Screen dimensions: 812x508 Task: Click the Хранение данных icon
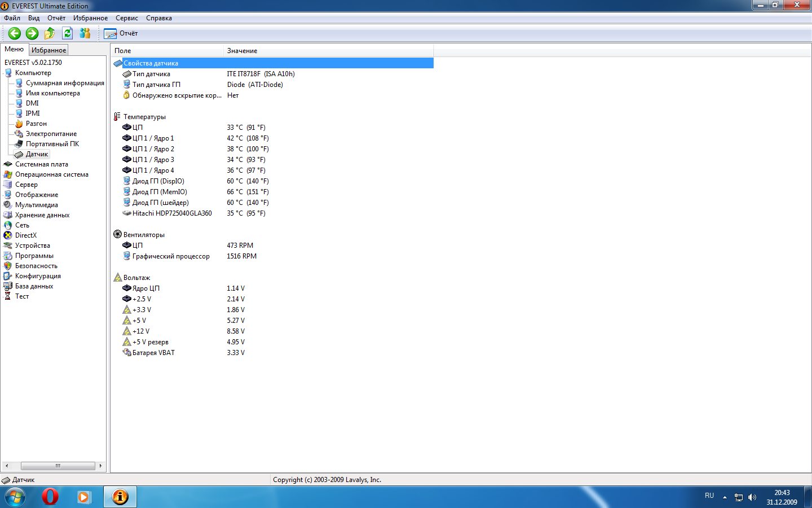click(x=8, y=215)
